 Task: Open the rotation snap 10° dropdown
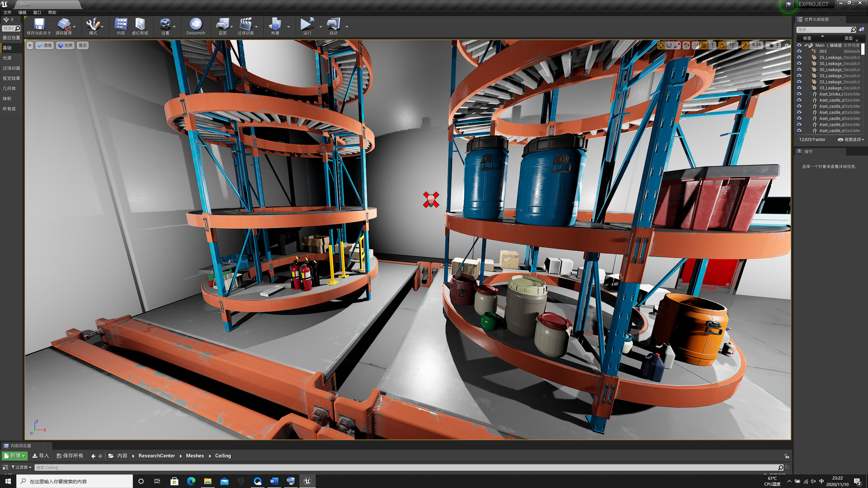point(732,45)
